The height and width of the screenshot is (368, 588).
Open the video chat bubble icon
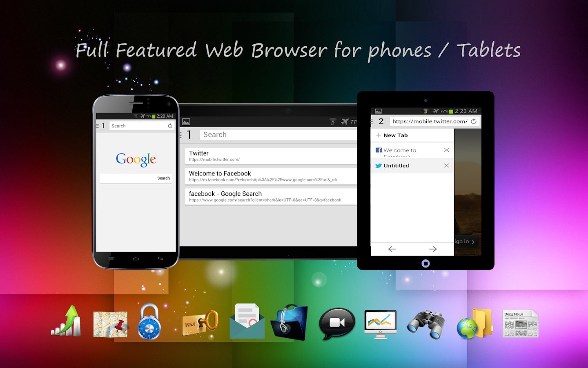pos(337,323)
